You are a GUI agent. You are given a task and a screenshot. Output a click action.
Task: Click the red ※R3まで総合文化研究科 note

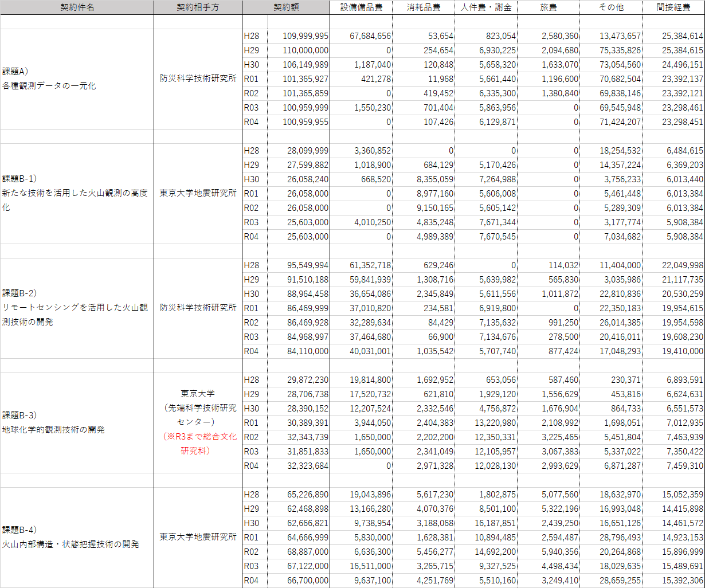(197, 444)
